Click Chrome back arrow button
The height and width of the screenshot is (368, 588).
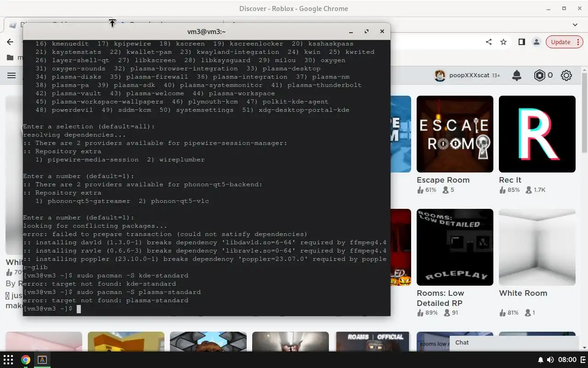coord(10,42)
